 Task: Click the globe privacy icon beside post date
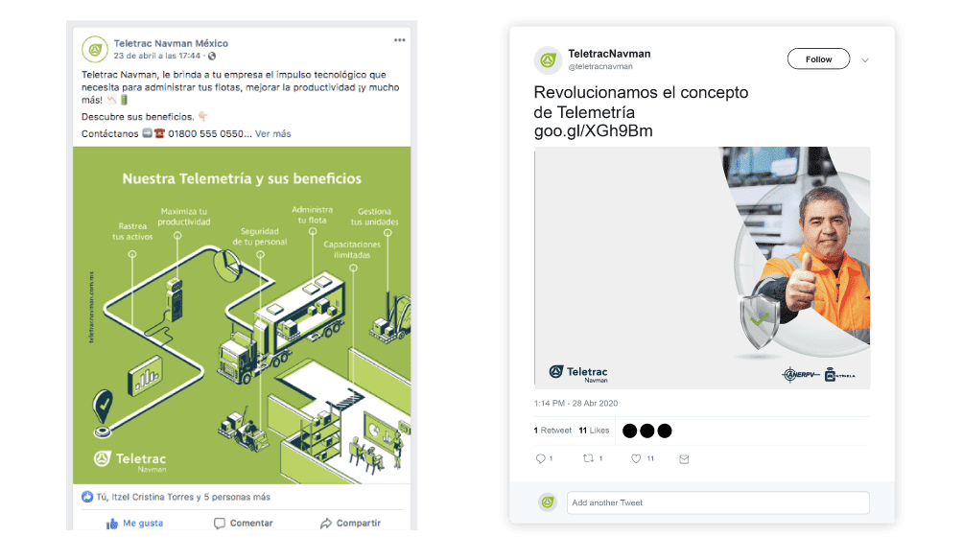212,56
